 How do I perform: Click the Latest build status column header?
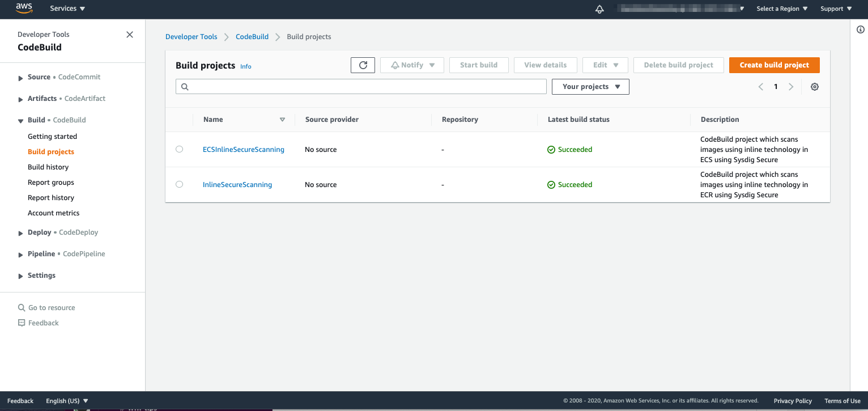point(578,120)
